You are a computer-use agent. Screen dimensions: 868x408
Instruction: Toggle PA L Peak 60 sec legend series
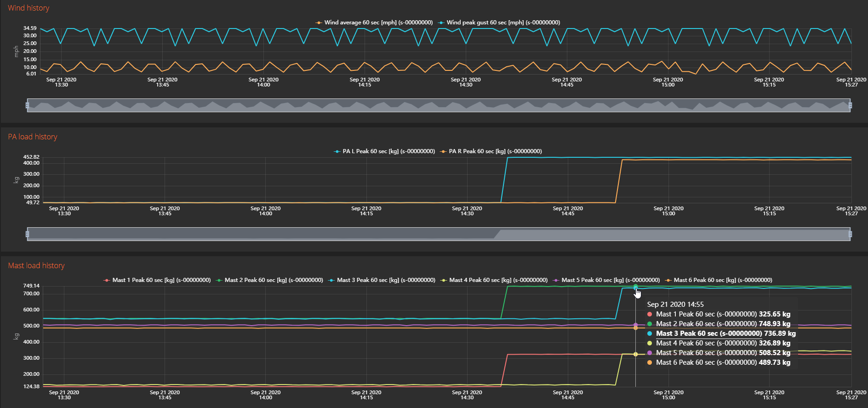click(x=384, y=151)
